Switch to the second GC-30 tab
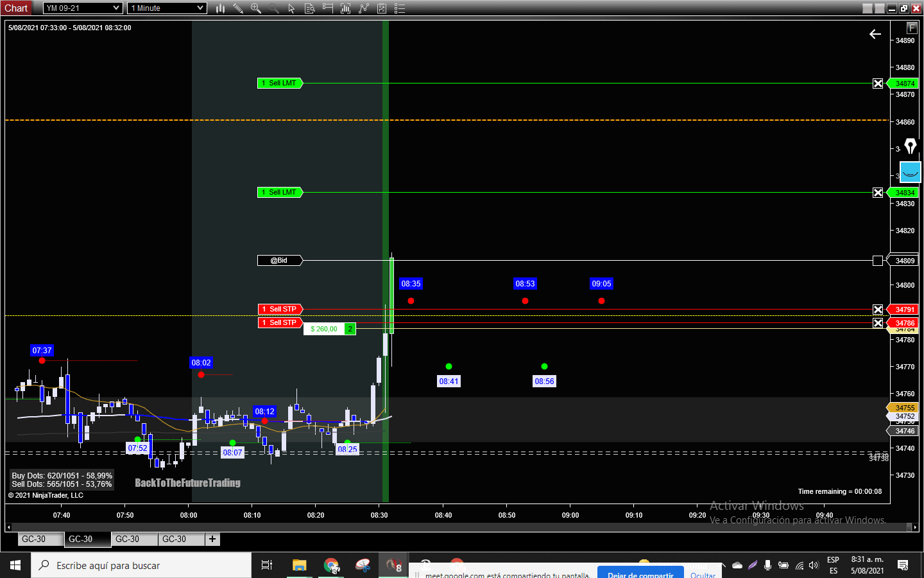Viewport: 924px width, 578px height. [87, 539]
